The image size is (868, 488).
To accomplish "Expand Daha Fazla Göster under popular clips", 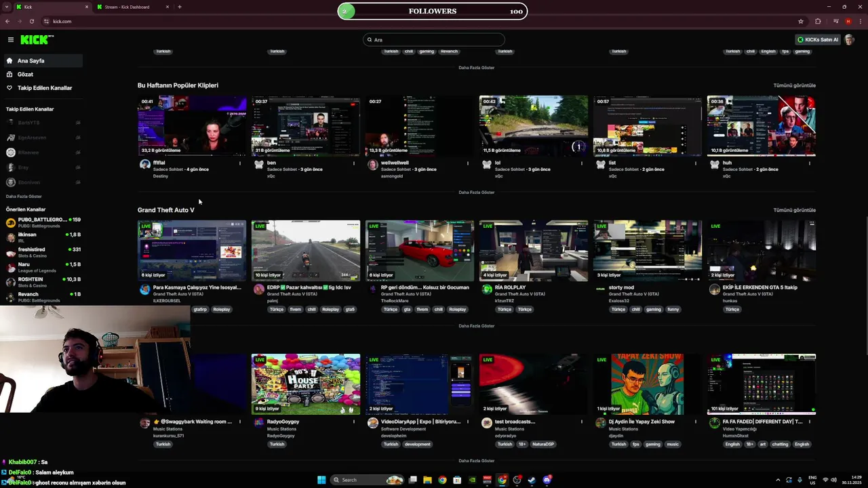I will pyautogui.click(x=476, y=192).
